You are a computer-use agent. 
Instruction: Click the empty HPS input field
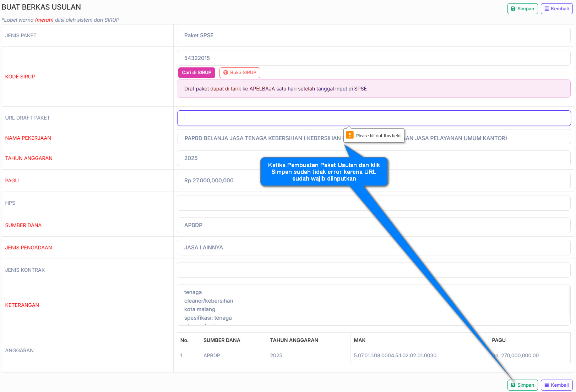point(374,203)
